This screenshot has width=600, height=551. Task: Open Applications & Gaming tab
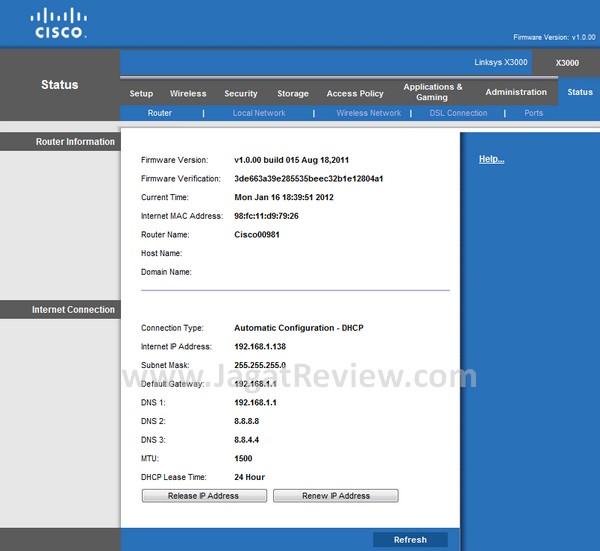[432, 92]
